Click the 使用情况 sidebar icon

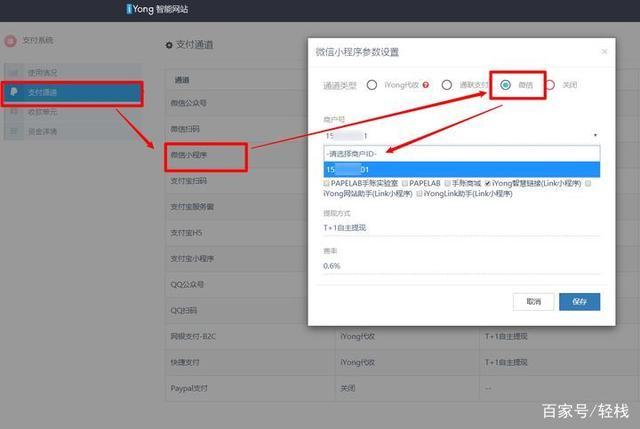(15, 74)
